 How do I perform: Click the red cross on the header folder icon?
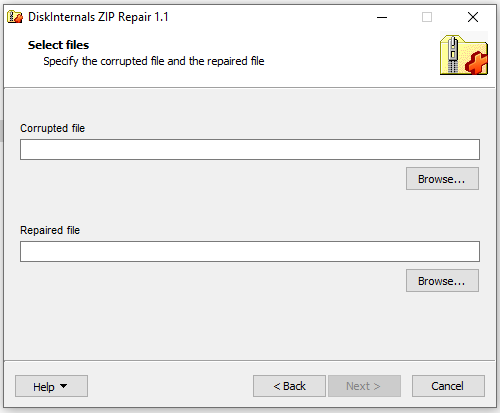coord(477,63)
